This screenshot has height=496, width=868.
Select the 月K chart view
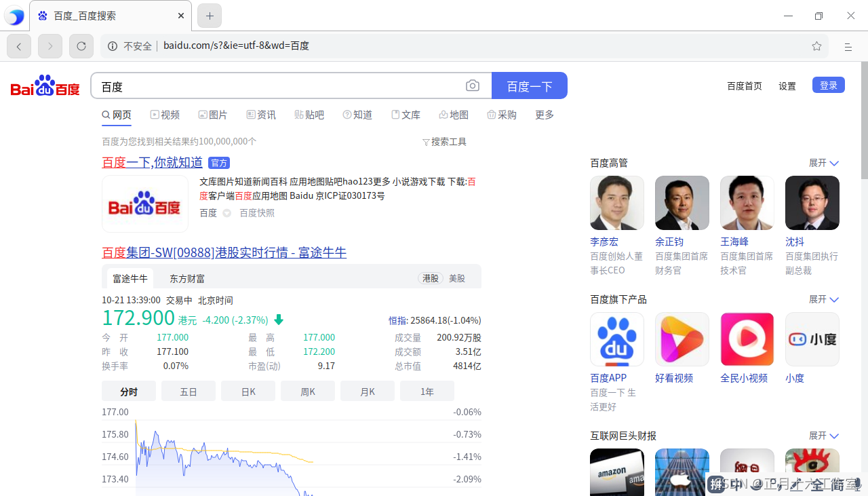click(368, 392)
